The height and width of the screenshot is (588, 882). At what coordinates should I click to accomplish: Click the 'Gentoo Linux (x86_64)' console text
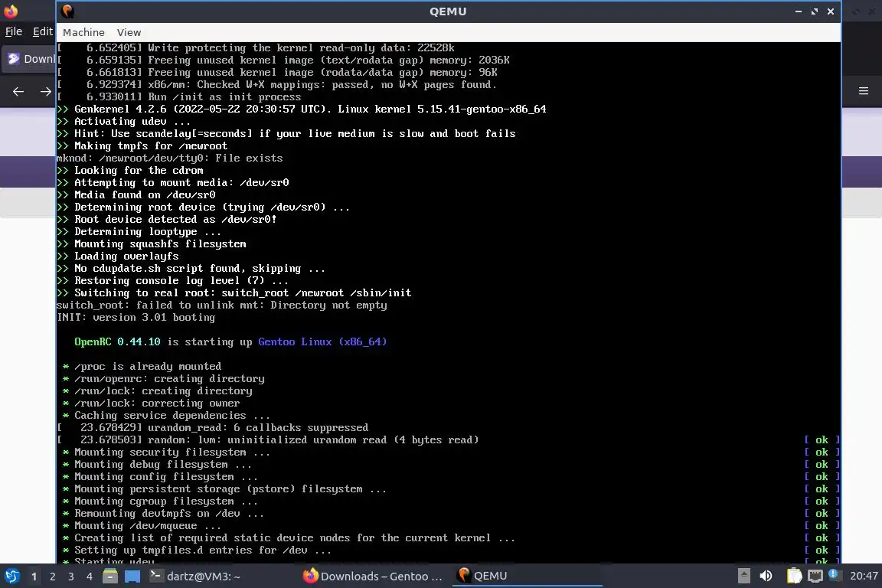322,341
